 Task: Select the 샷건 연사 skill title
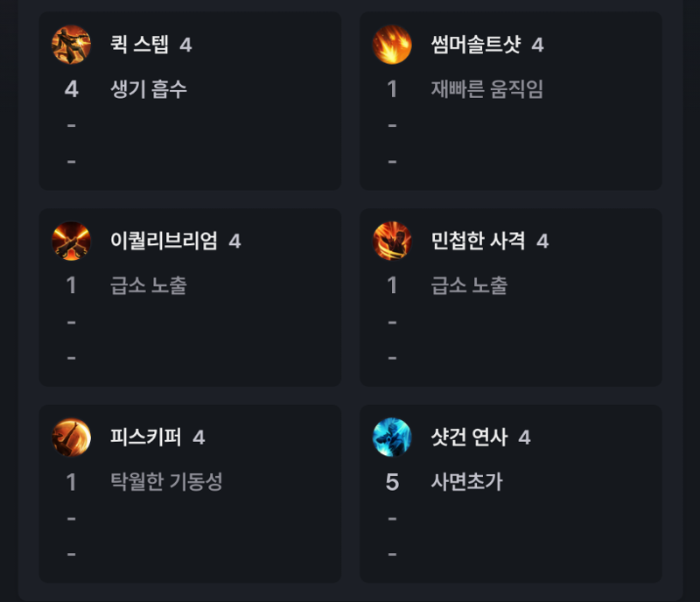(x=469, y=437)
